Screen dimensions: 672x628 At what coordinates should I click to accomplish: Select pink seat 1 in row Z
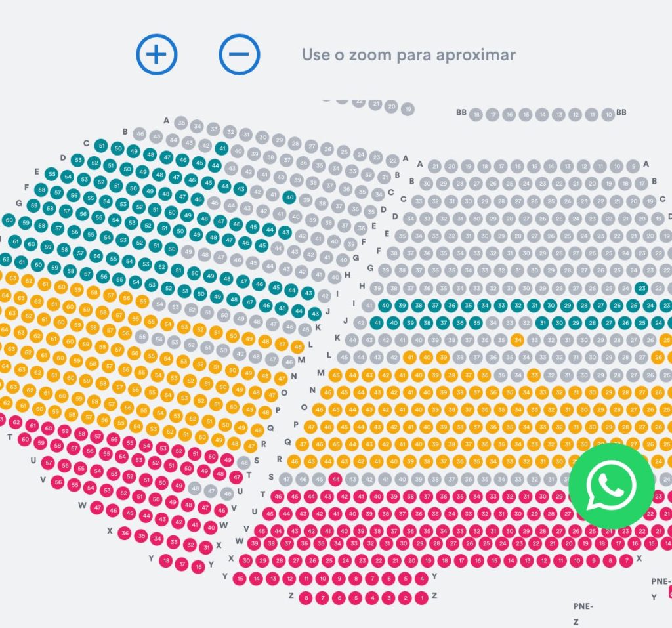421,598
